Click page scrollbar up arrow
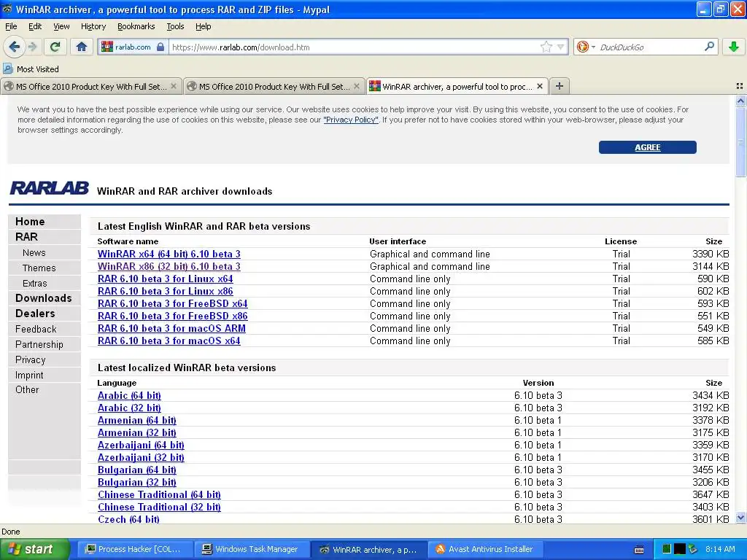Viewport: 747px width, 560px height. [740, 101]
